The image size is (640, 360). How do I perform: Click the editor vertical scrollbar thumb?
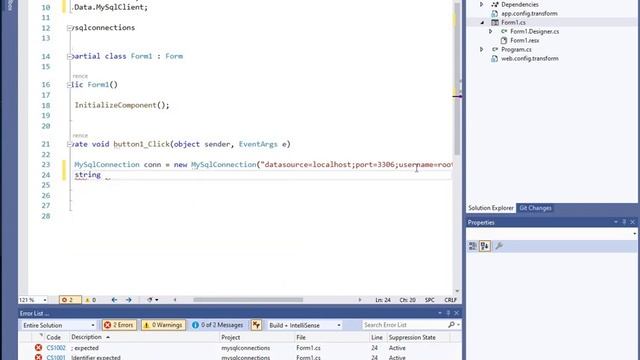pyautogui.click(x=457, y=78)
